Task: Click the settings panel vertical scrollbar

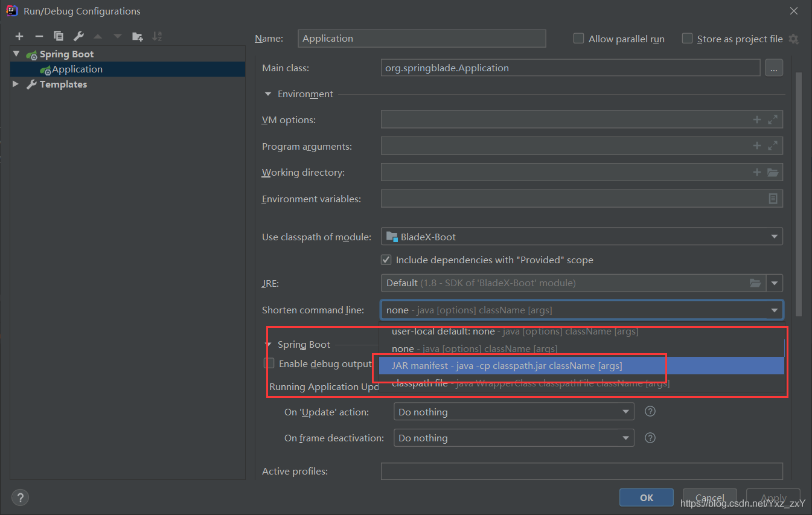Action: (799, 193)
